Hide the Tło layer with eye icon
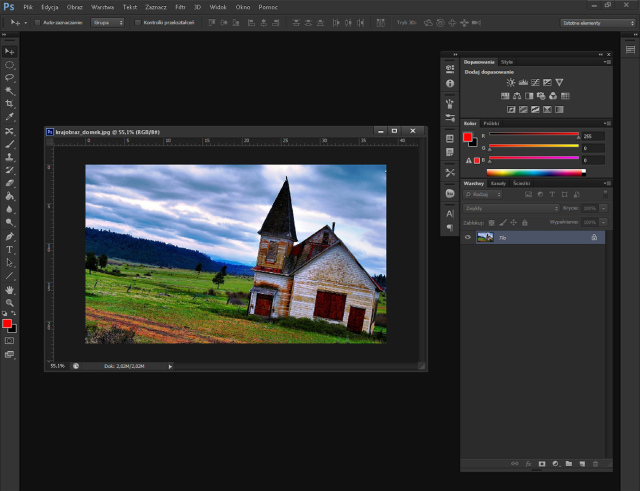This screenshot has height=491, width=640. tap(468, 237)
